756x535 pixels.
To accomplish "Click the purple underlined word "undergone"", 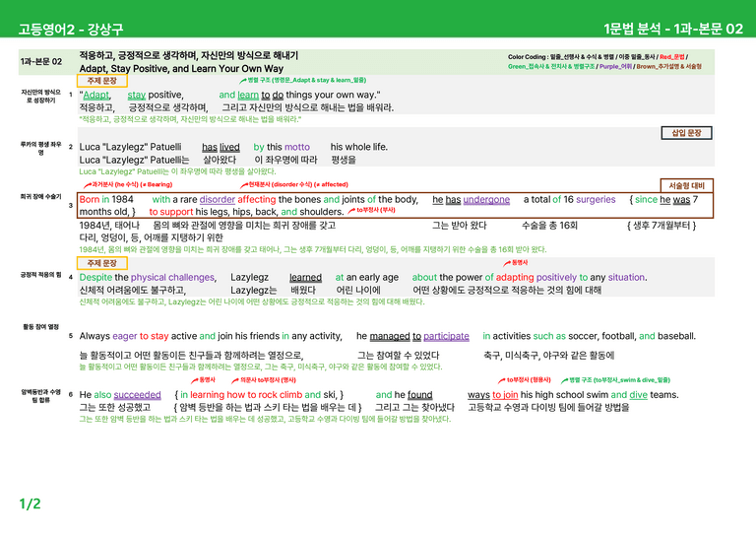I will coord(486,200).
